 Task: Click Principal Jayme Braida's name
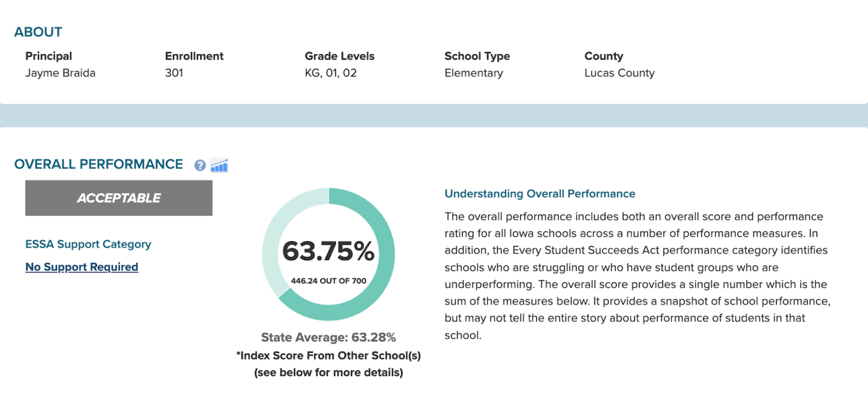coord(61,73)
